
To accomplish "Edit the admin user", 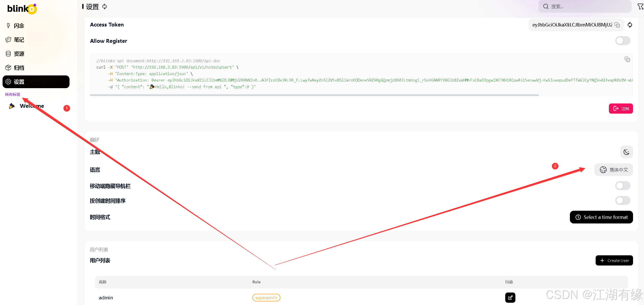I will [x=510, y=297].
